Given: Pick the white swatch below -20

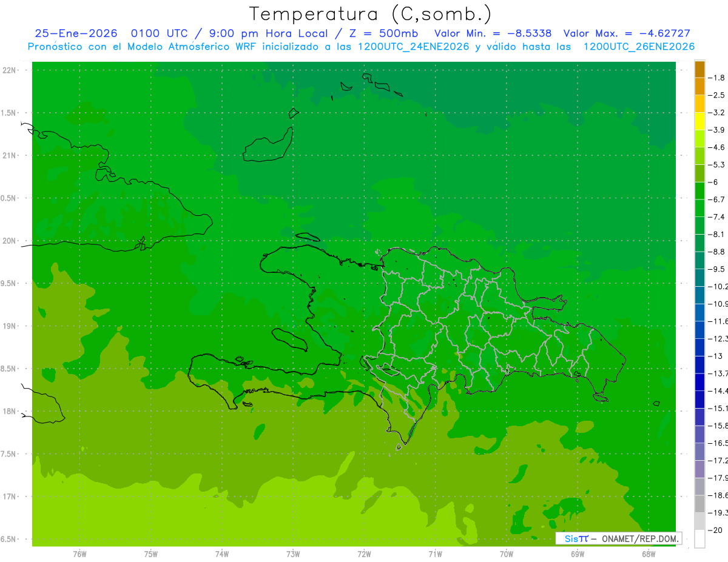Looking at the screenshot, I should [699, 538].
